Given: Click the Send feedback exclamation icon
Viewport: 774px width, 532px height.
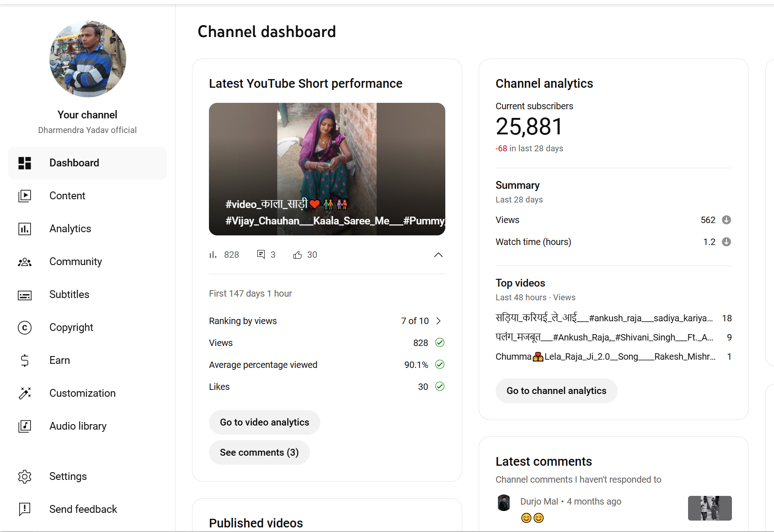Looking at the screenshot, I should click(x=25, y=509).
